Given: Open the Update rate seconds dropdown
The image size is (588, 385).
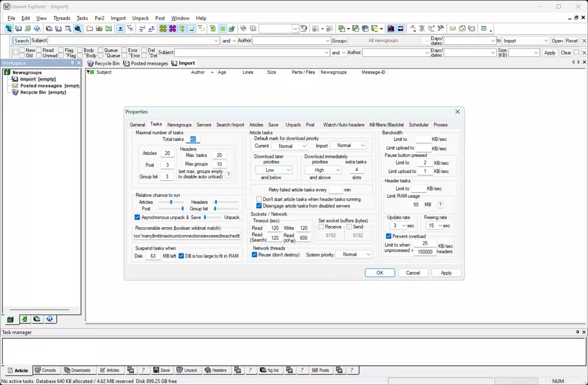Looking at the screenshot, I should [398, 226].
